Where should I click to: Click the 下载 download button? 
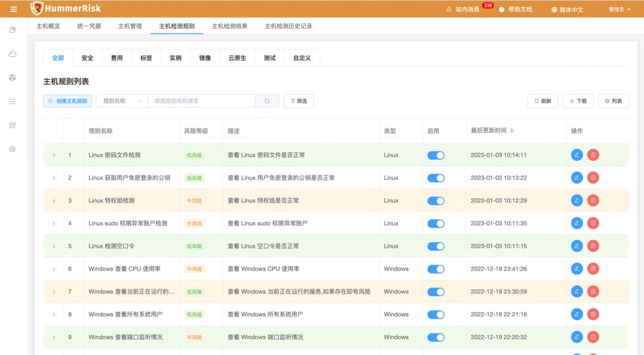tap(578, 101)
